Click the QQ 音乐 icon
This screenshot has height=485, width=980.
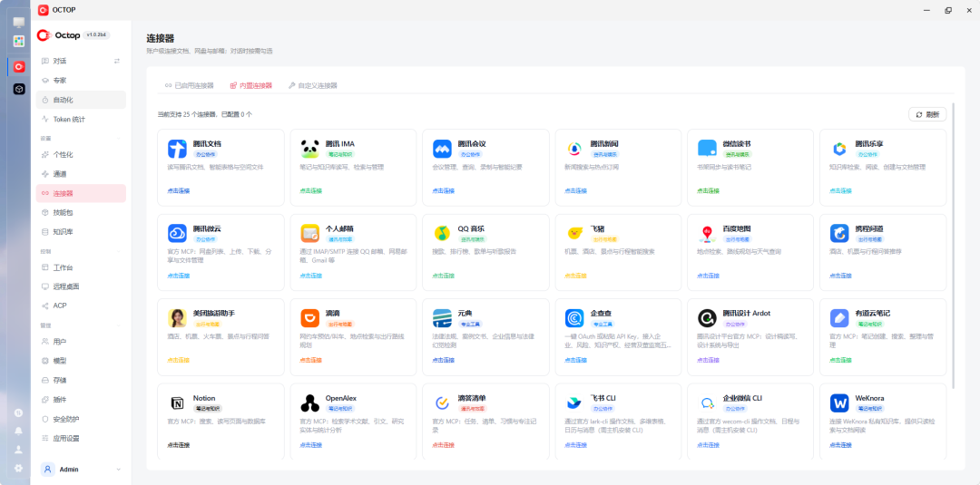(x=443, y=234)
